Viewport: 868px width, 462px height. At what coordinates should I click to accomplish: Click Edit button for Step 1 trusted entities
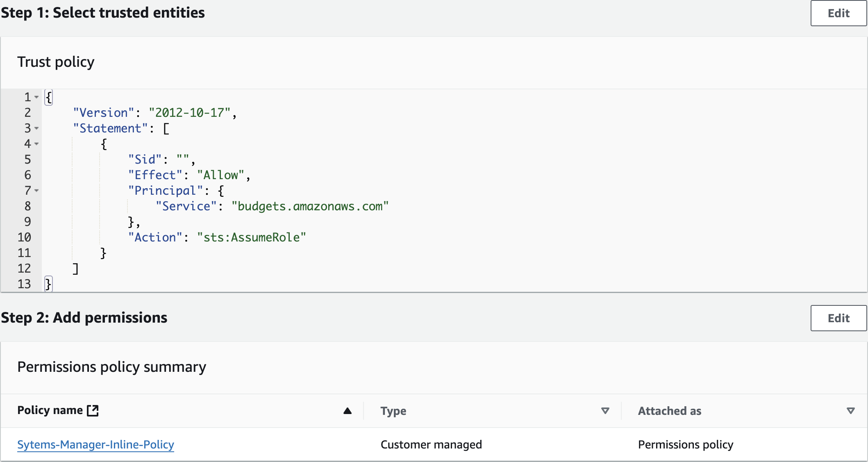[838, 13]
